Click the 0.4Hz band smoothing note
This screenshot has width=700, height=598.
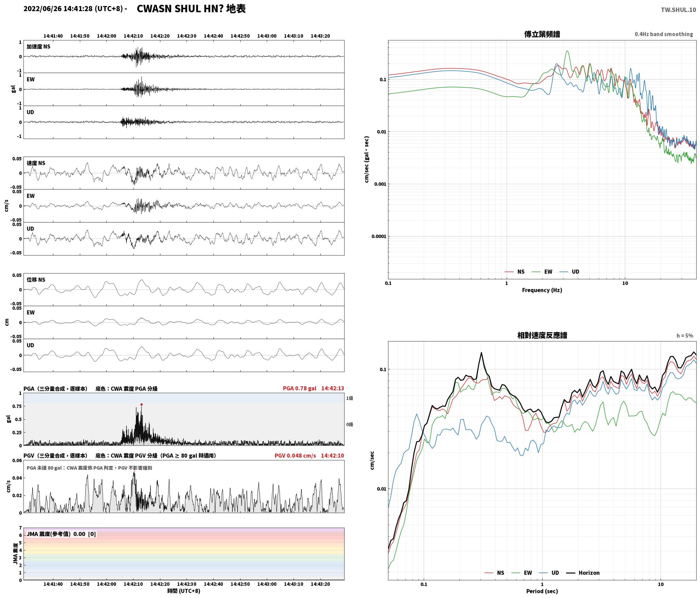click(664, 34)
